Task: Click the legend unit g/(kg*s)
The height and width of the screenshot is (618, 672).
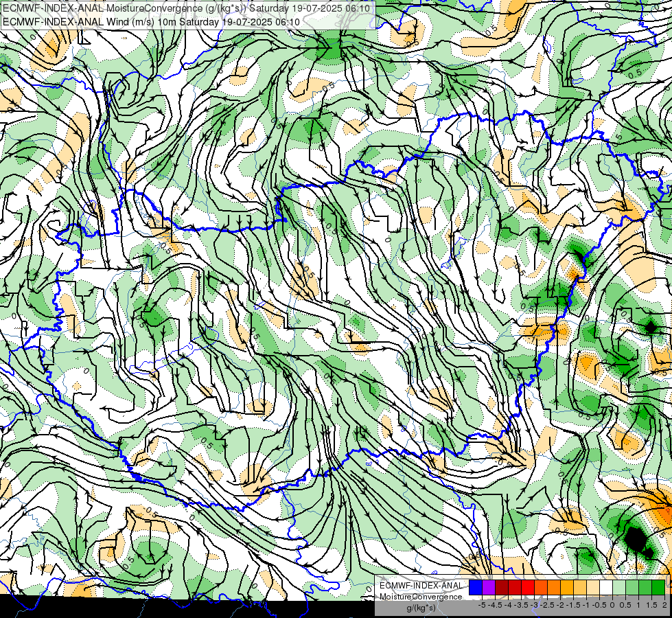Action: [x=421, y=608]
